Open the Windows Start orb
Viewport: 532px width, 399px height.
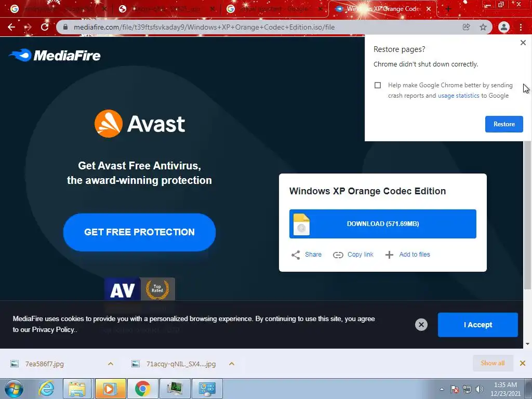[x=14, y=389]
